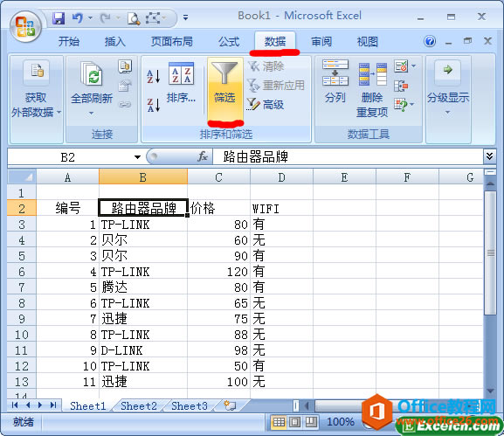Click Remove Duplicates (删除重复项)
This screenshot has width=504, height=436.
point(372,89)
